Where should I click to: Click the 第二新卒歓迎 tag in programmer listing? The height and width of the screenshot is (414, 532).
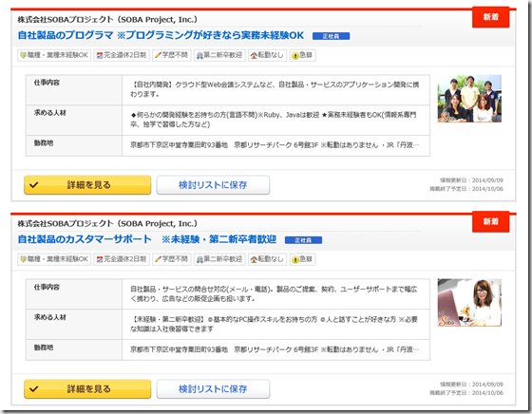(x=219, y=55)
